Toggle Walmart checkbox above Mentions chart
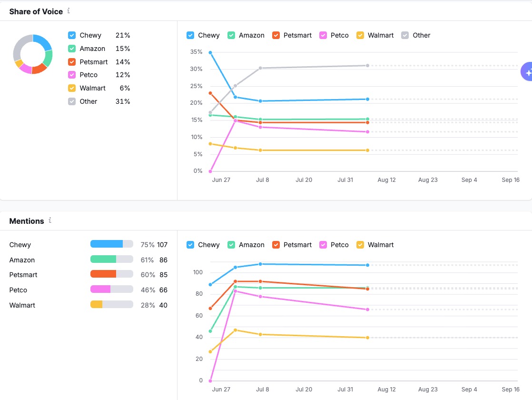Image resolution: width=532 pixels, height=400 pixels. (x=360, y=245)
